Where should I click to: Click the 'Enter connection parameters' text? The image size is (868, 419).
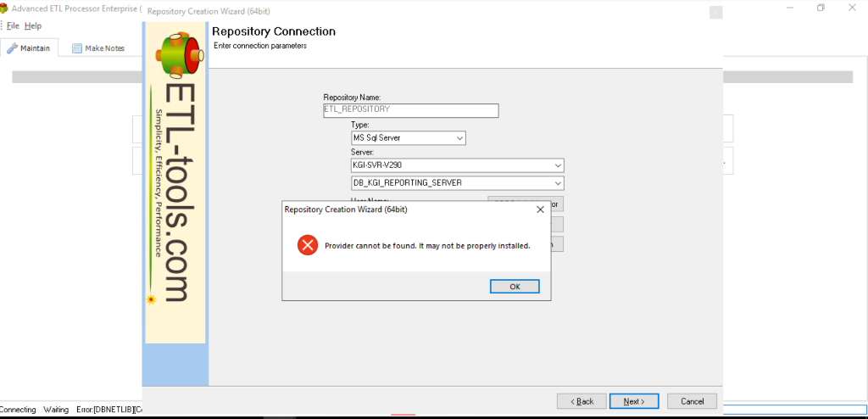coord(259,46)
